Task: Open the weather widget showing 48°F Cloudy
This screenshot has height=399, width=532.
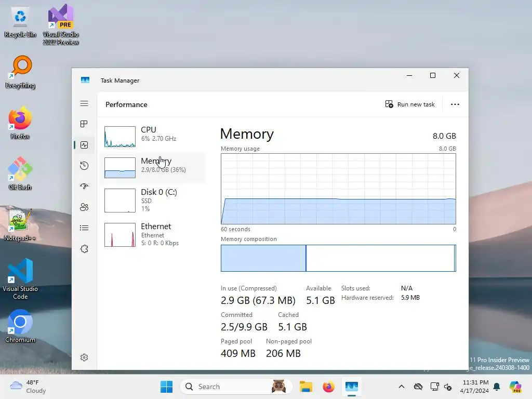Action: tap(28, 387)
